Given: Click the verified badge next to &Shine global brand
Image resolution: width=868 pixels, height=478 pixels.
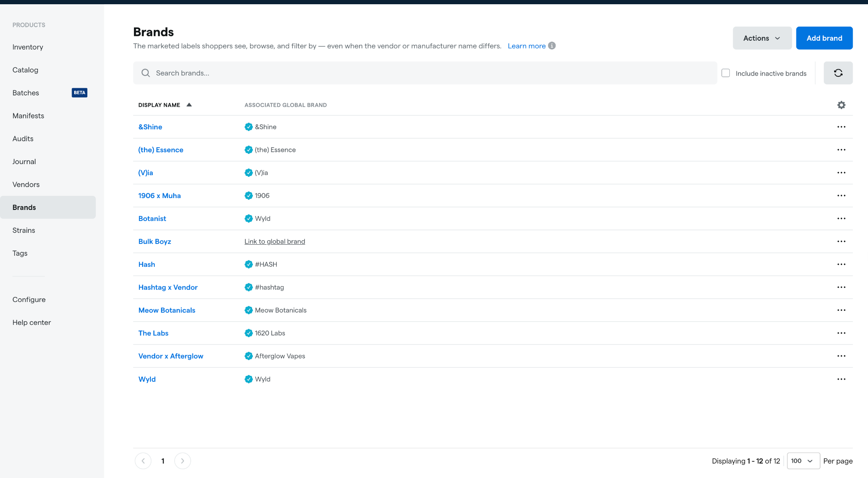Looking at the screenshot, I should 249,127.
